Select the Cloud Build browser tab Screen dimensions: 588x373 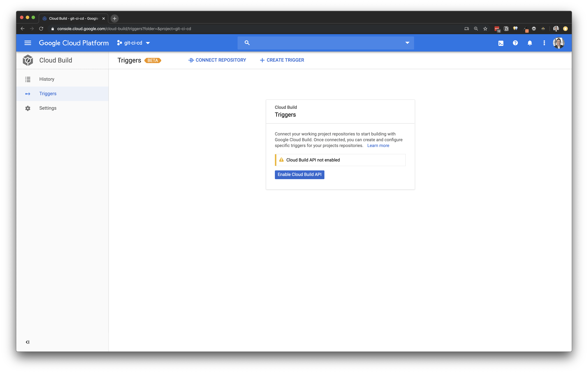coord(73,19)
